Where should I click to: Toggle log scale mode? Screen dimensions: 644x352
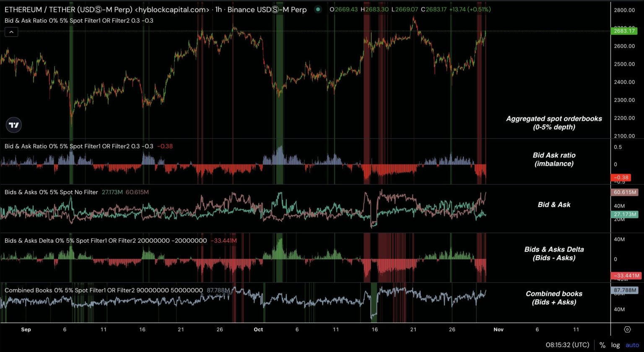tap(615, 345)
